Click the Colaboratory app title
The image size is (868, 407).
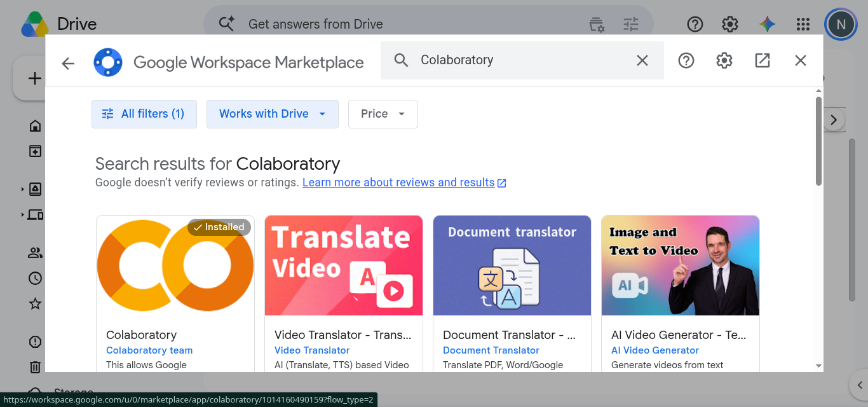click(x=141, y=335)
